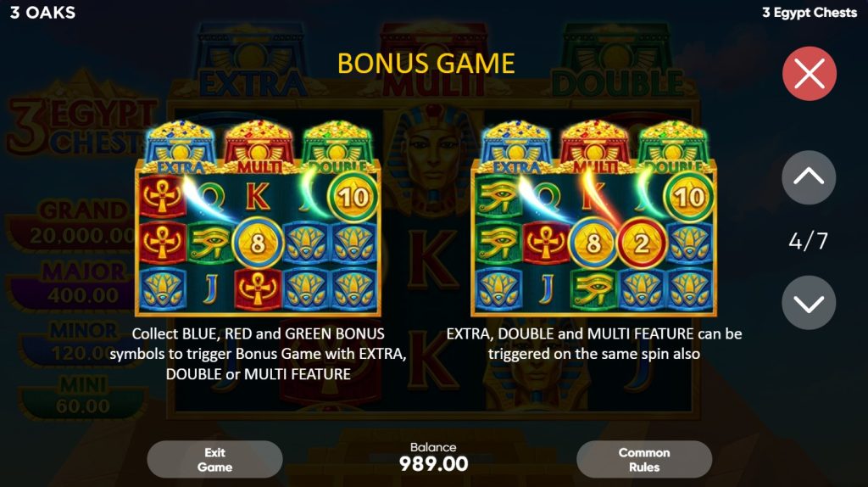The width and height of the screenshot is (868, 487).
Task: Click the 3 Egypt Chests title text
Action: click(810, 13)
